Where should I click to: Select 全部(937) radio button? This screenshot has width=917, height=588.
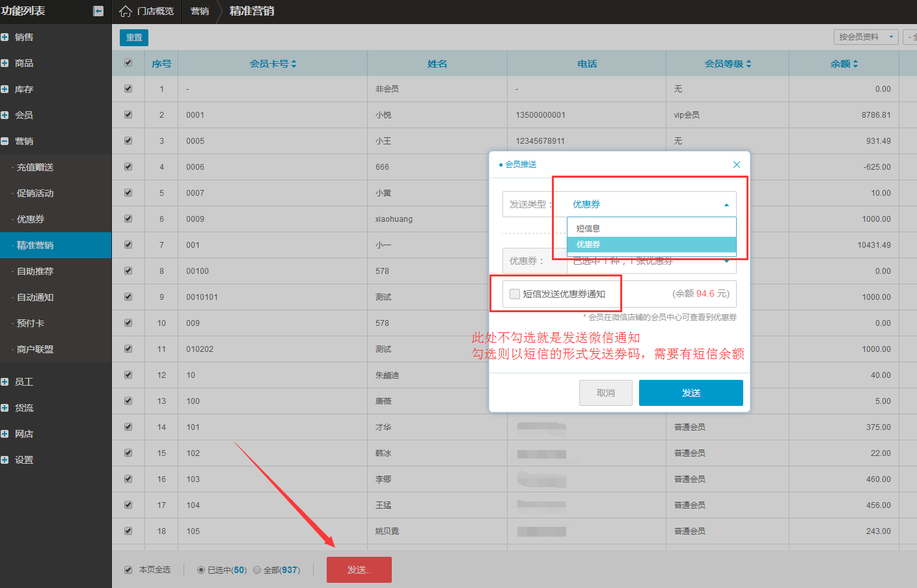click(x=257, y=570)
